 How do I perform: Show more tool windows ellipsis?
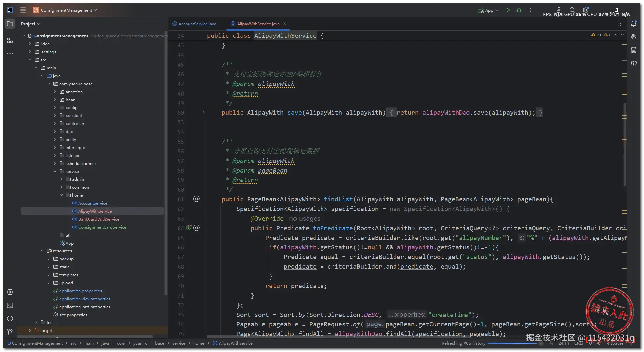[10, 53]
